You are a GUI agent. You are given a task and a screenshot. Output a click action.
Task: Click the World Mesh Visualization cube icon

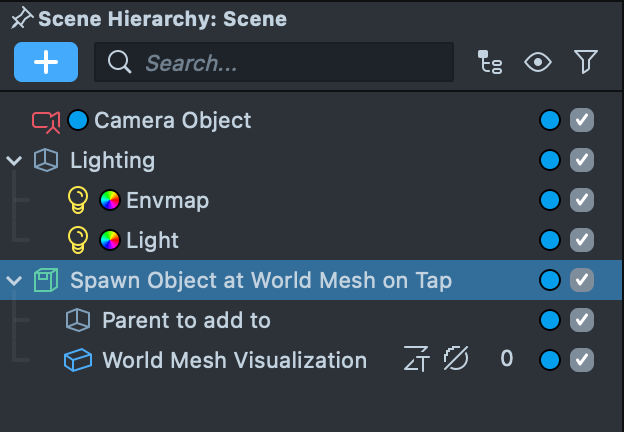pyautogui.click(x=78, y=360)
